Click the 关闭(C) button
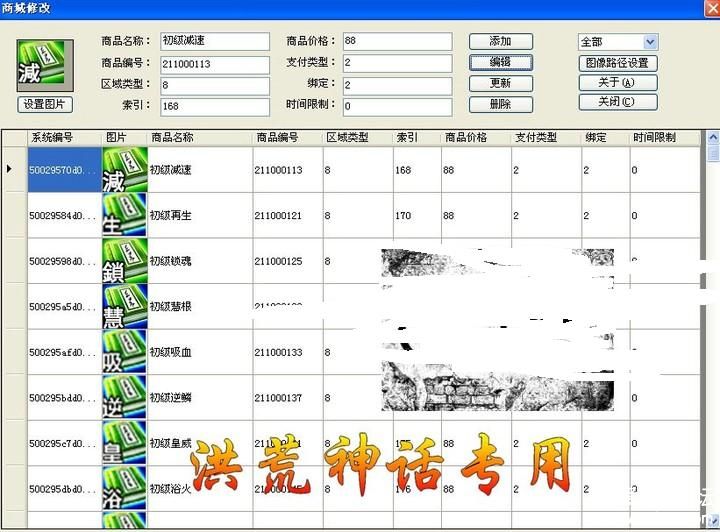Image resolution: width=720 pixels, height=532 pixels. (618, 102)
